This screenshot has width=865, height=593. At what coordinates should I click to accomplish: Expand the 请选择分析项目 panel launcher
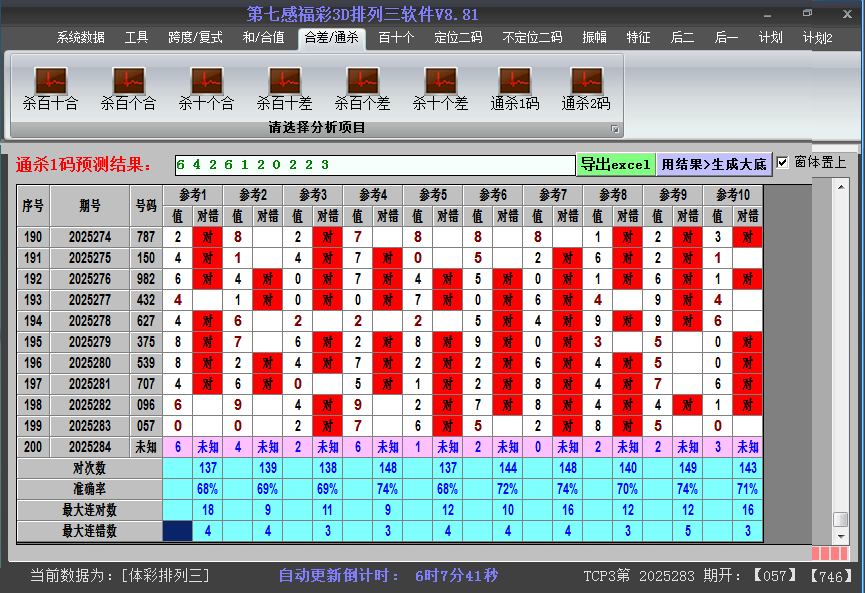click(x=615, y=129)
